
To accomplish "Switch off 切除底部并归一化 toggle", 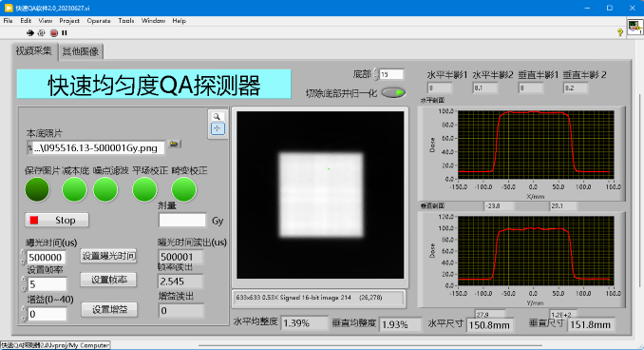I will pyautogui.click(x=393, y=93).
